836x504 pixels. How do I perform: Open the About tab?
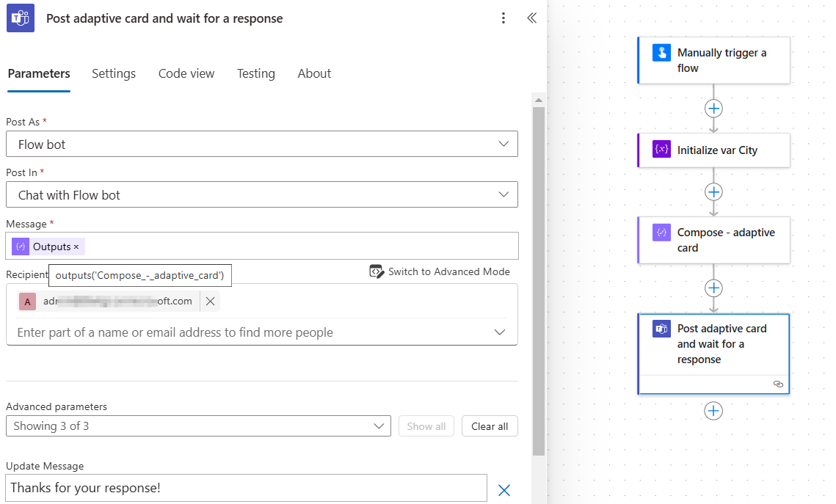[314, 73]
